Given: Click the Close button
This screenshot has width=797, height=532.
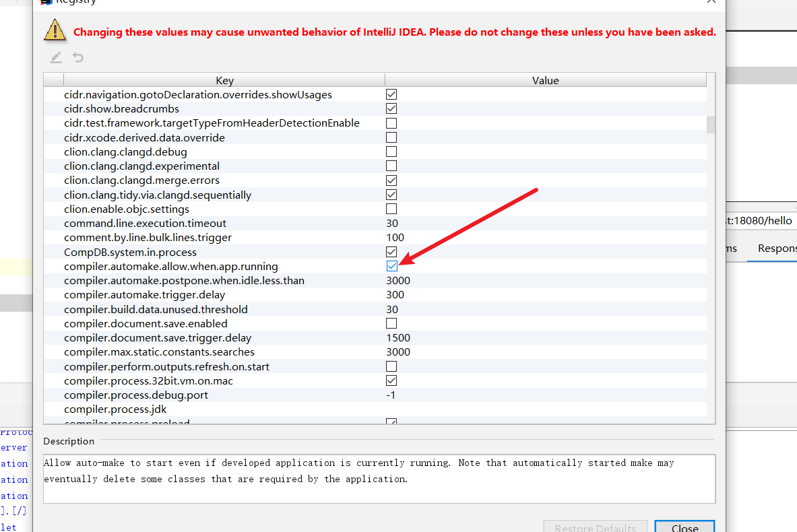Looking at the screenshot, I should coord(684,527).
